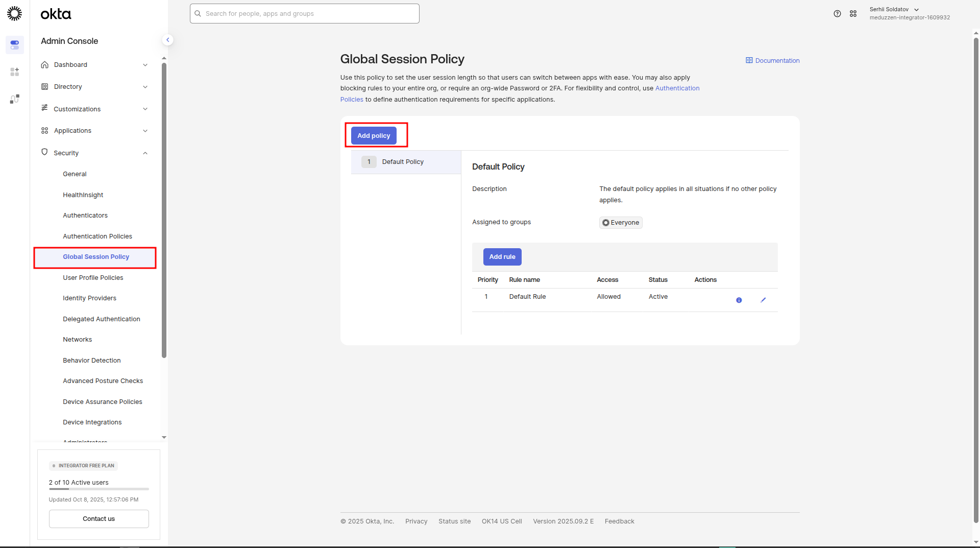980x548 pixels.
Task: Open the Privacy footer link
Action: coord(416,521)
